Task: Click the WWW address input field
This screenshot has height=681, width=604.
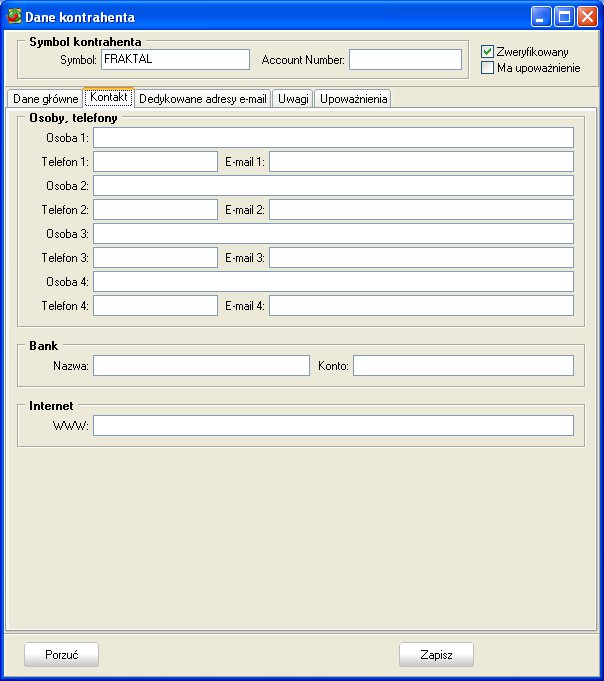Action: (333, 426)
